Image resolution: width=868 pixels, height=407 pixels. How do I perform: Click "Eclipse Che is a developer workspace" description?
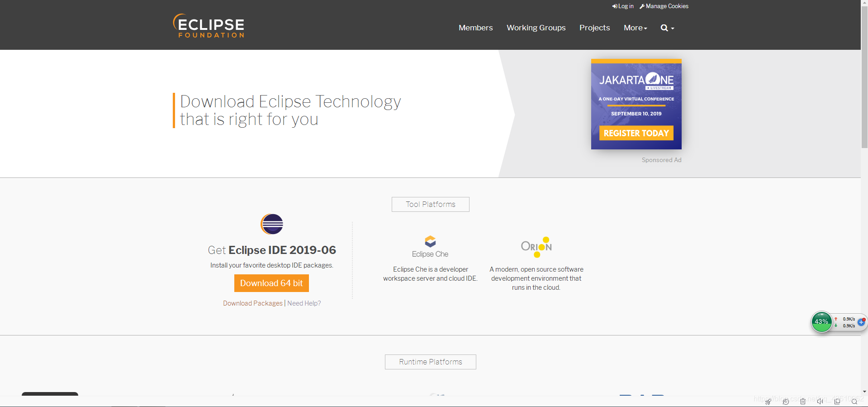tap(430, 274)
